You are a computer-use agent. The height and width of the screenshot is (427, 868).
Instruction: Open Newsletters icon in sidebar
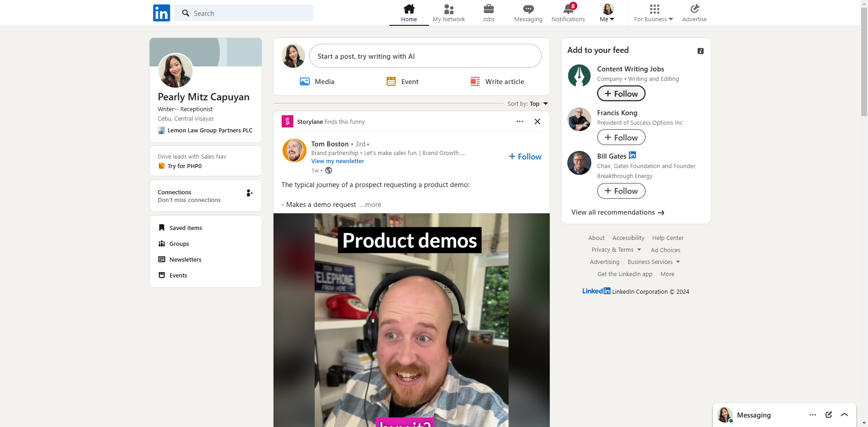click(161, 259)
